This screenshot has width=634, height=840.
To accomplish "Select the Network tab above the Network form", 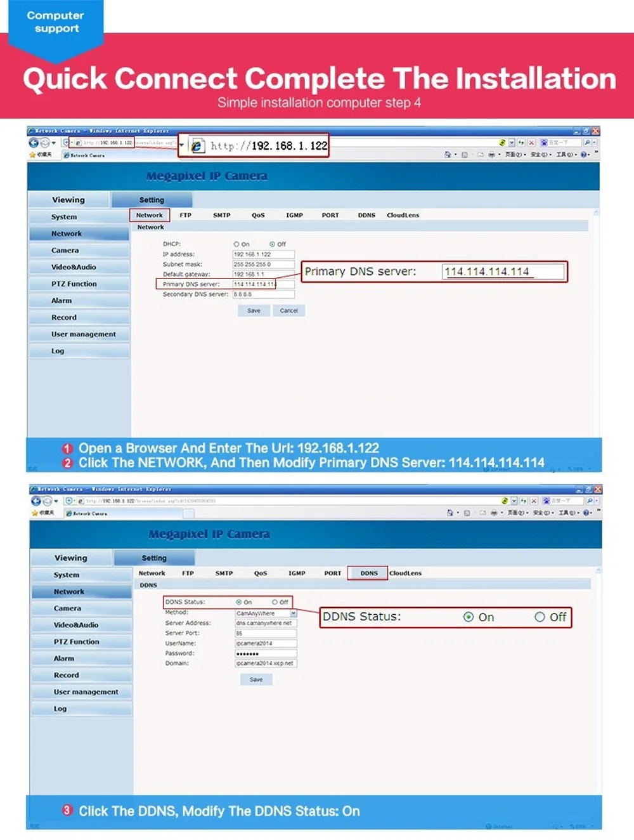I will [150, 215].
